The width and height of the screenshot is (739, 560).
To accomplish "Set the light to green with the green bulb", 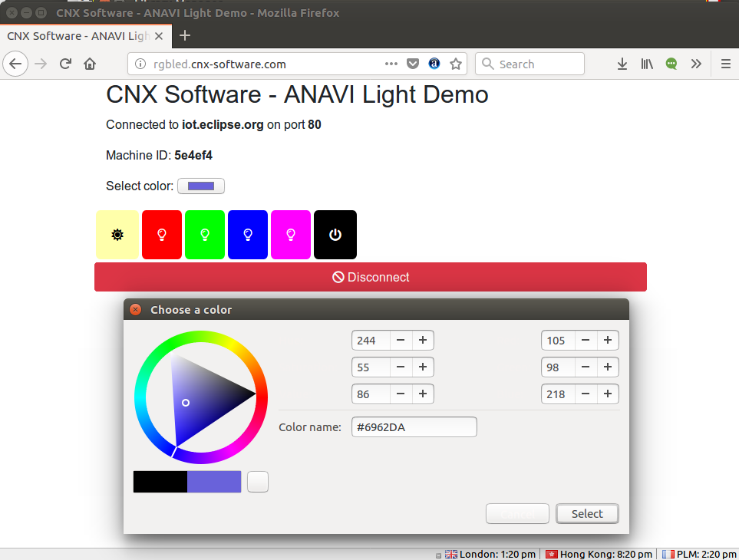I will [x=205, y=235].
